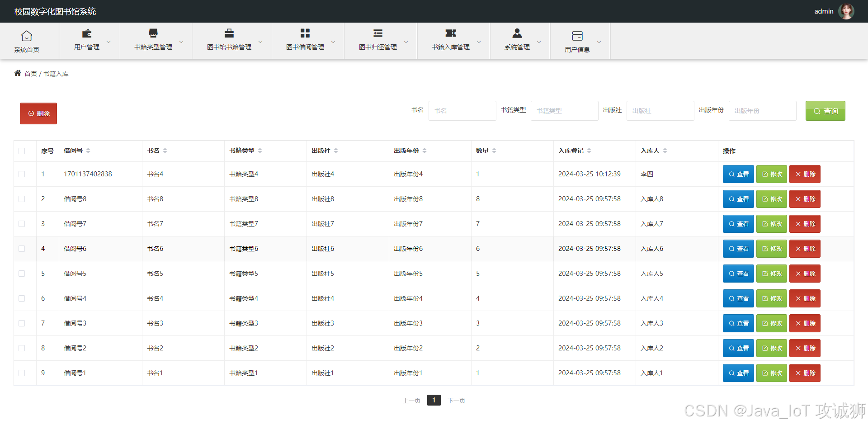Click 查看 for the 借阅号5 row

pyautogui.click(x=738, y=274)
